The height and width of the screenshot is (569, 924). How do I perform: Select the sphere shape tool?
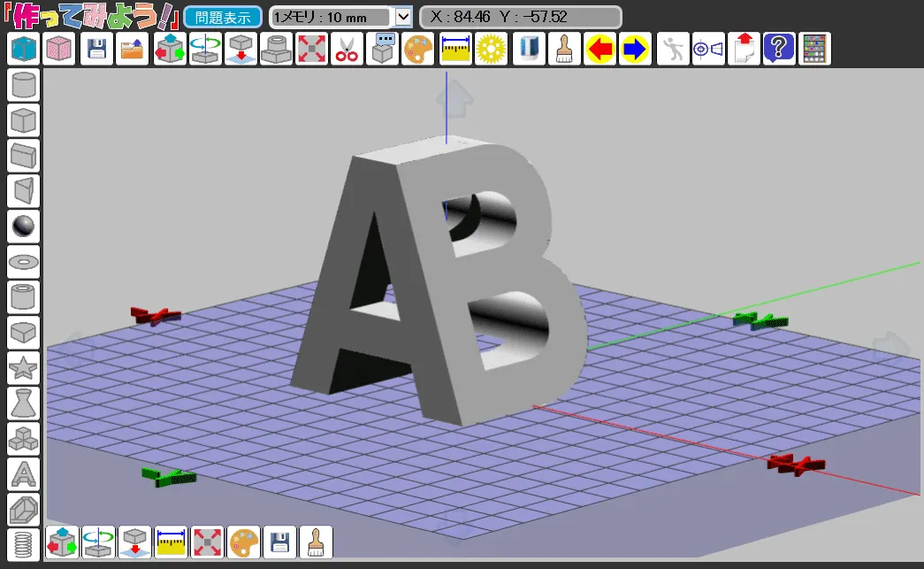click(23, 227)
